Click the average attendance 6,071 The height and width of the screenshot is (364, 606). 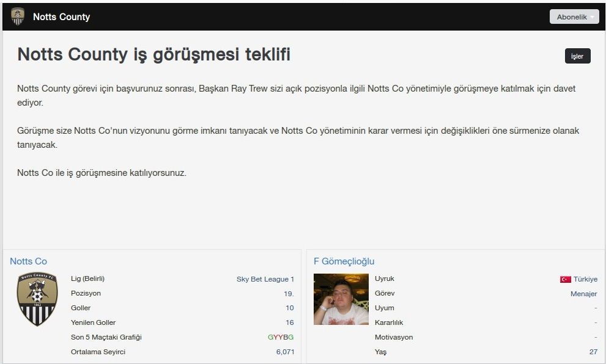tap(285, 352)
